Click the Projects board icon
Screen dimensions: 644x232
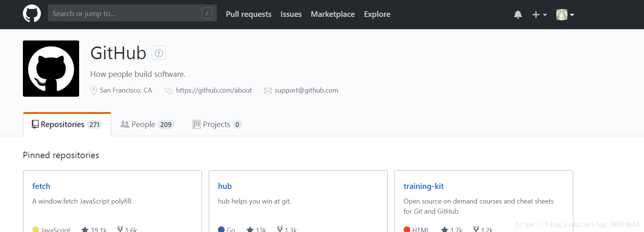coord(196,124)
